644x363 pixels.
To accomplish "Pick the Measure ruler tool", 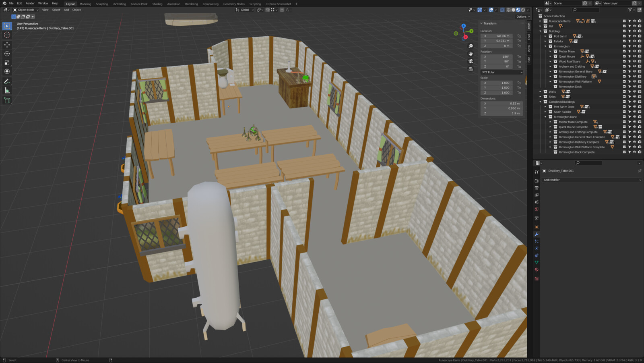I will pyautogui.click(x=7, y=90).
